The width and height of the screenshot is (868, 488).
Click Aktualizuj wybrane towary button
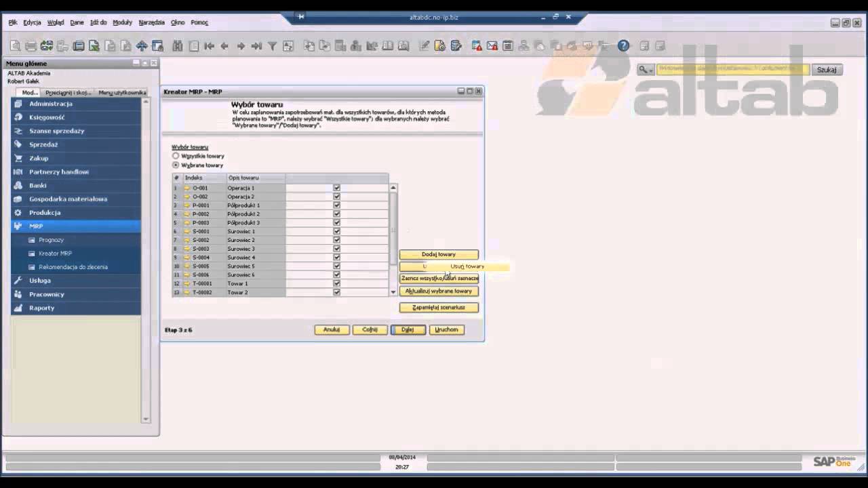pyautogui.click(x=439, y=291)
